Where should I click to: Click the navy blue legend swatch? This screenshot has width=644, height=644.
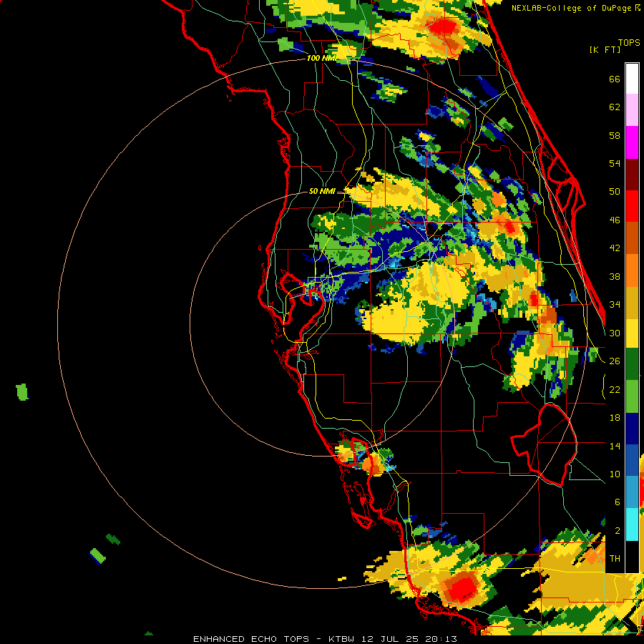click(632, 429)
